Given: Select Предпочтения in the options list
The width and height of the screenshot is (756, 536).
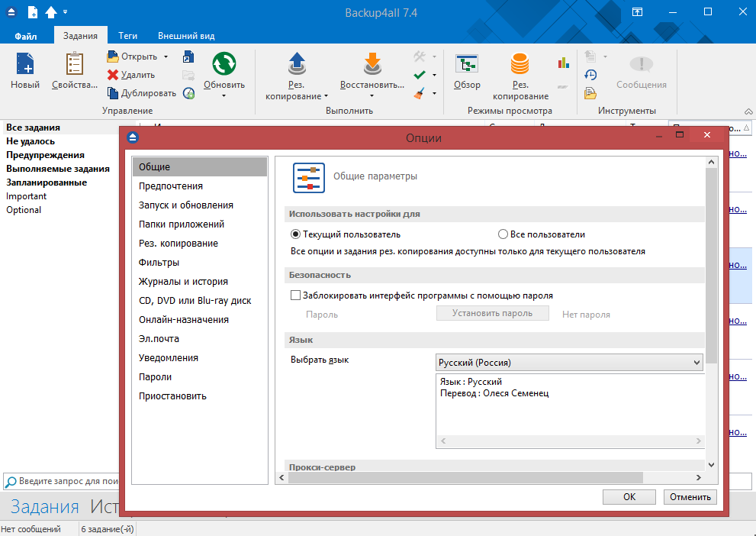Looking at the screenshot, I should pos(200,186).
